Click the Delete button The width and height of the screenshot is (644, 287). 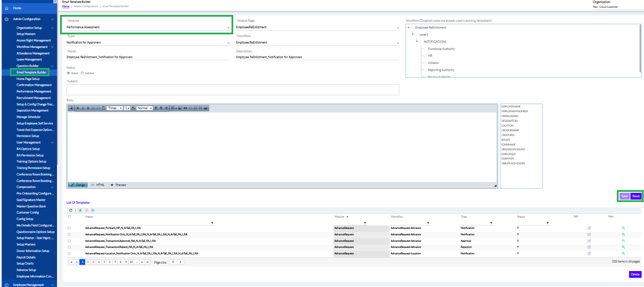click(635, 274)
